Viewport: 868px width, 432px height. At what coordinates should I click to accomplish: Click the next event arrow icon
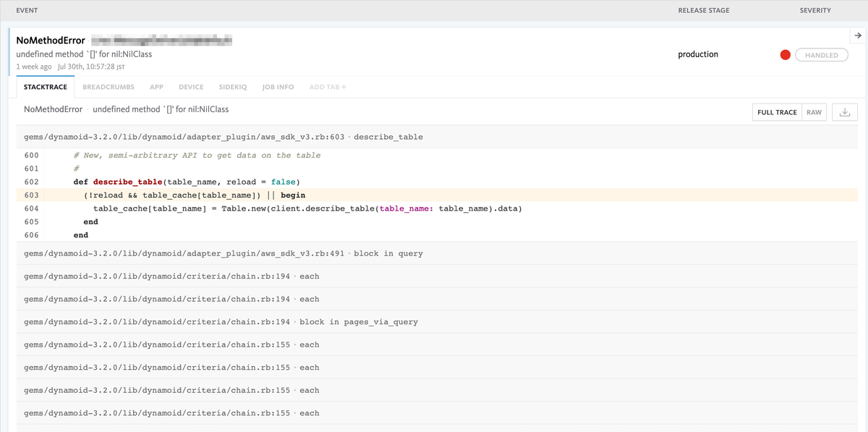[x=858, y=35]
